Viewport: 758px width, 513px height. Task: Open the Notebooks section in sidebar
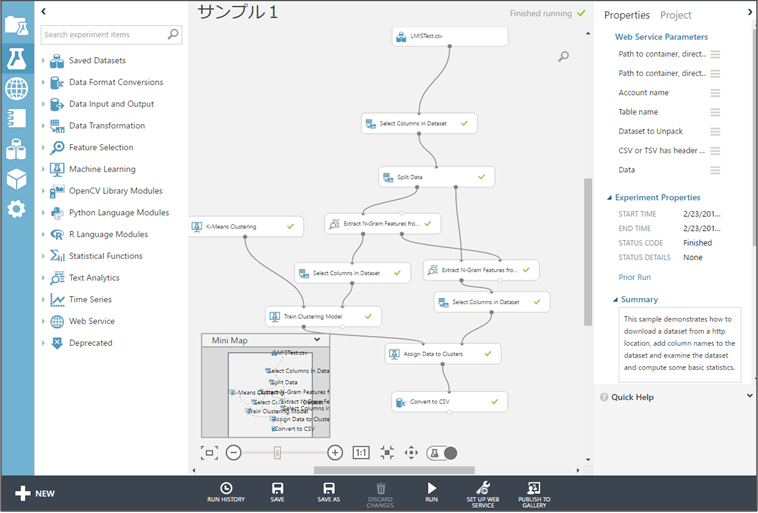[x=16, y=118]
